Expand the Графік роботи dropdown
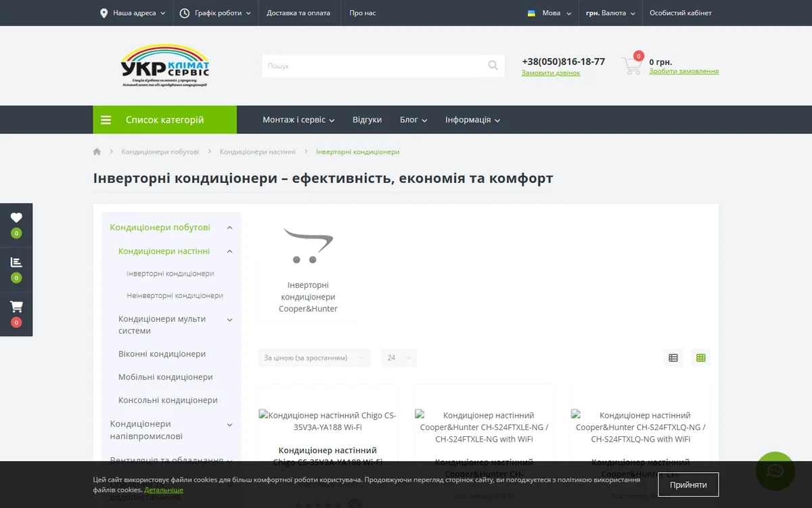812x508 pixels. [215, 13]
